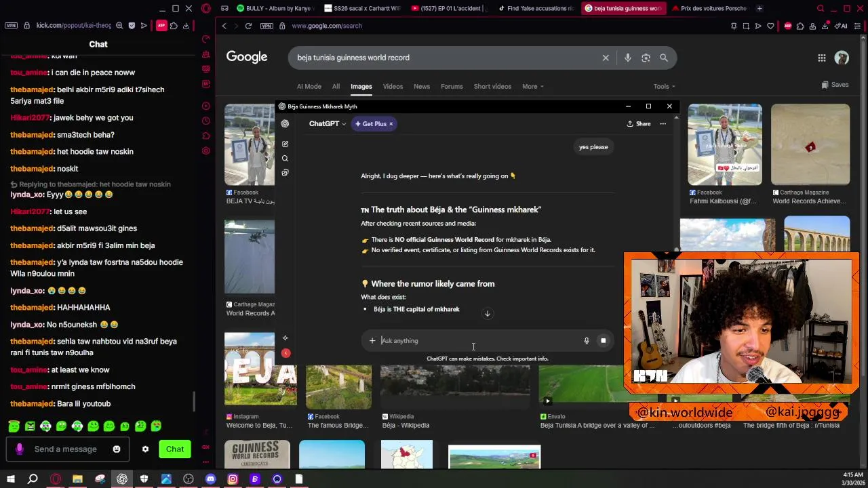Click the green Chat send button
This screenshot has width=868, height=488.
click(175, 449)
